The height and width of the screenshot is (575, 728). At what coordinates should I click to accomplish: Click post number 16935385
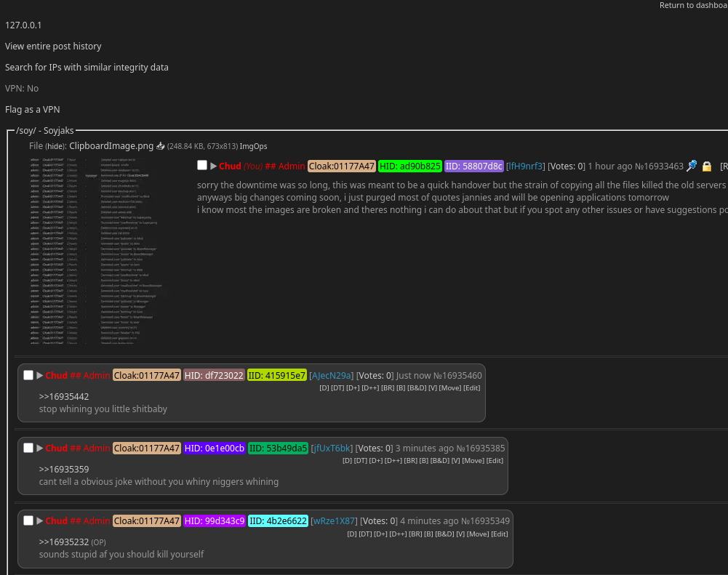tap(485, 449)
